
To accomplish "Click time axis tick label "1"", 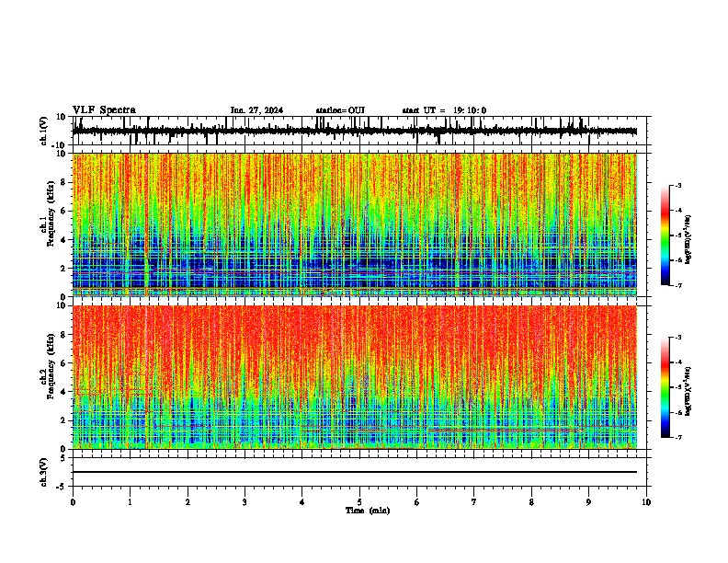I will click(130, 502).
